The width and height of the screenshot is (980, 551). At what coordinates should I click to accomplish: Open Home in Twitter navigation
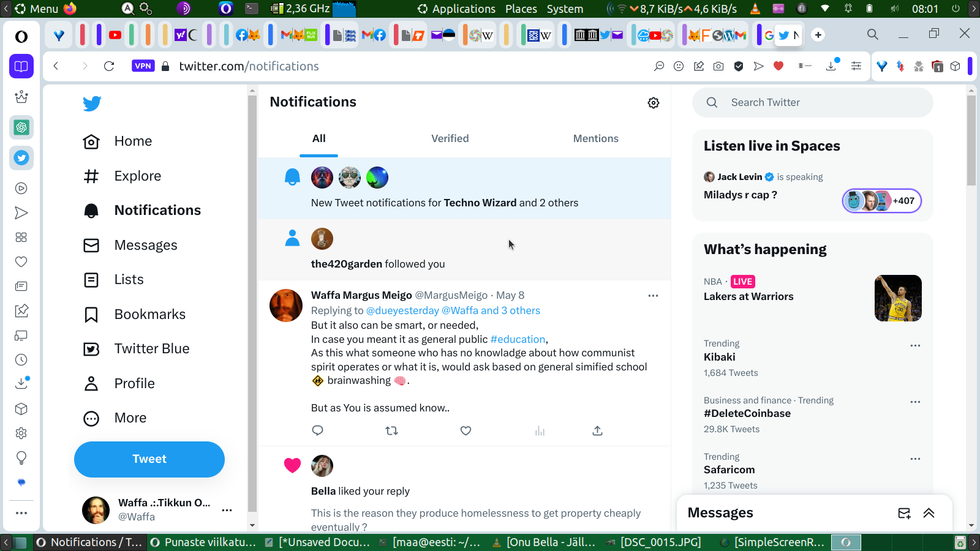[118, 141]
